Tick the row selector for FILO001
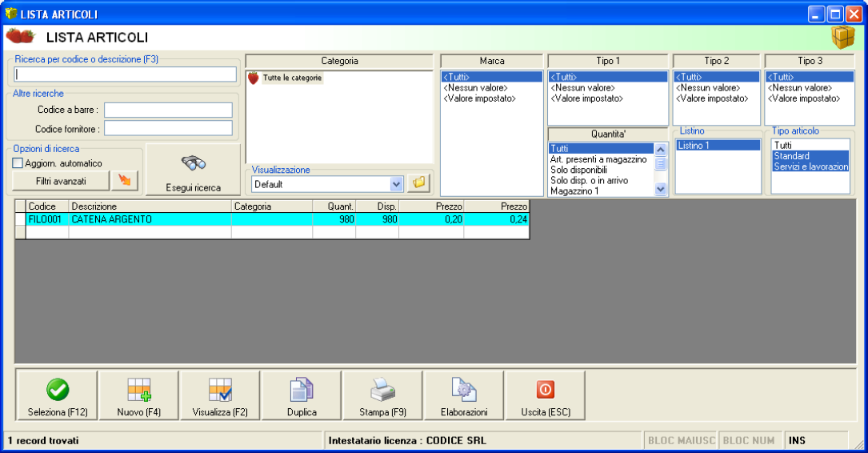 click(x=20, y=219)
